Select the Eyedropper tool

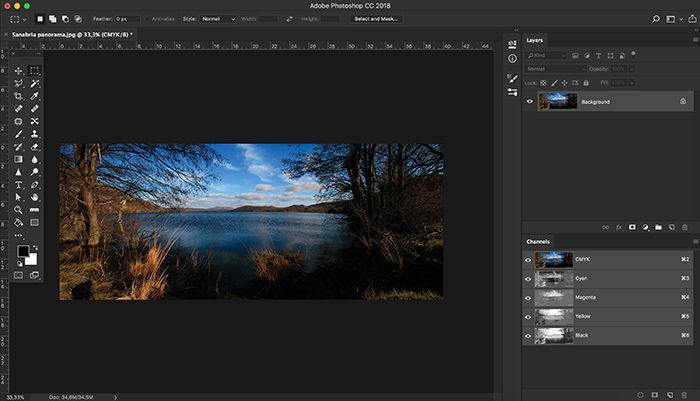(34, 96)
